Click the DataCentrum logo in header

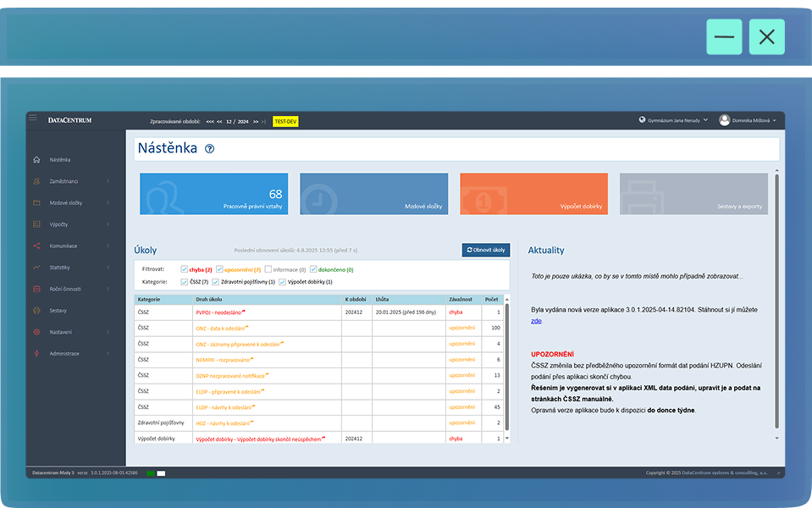(70, 120)
